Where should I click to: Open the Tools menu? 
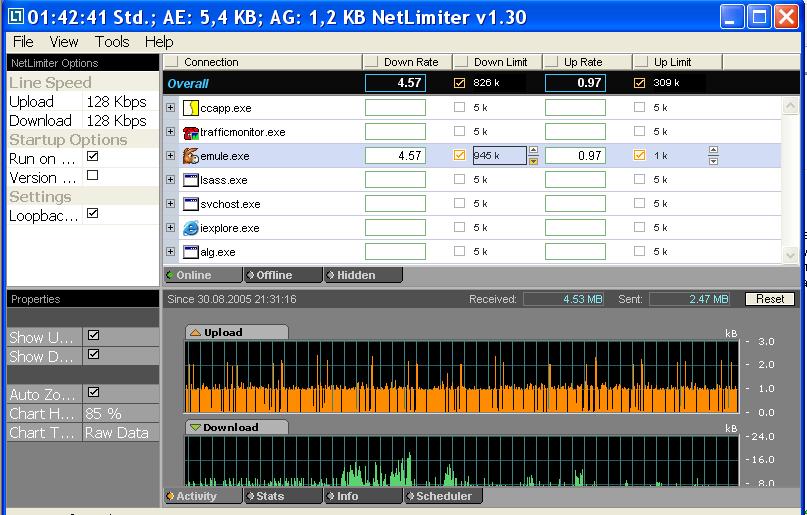point(112,42)
